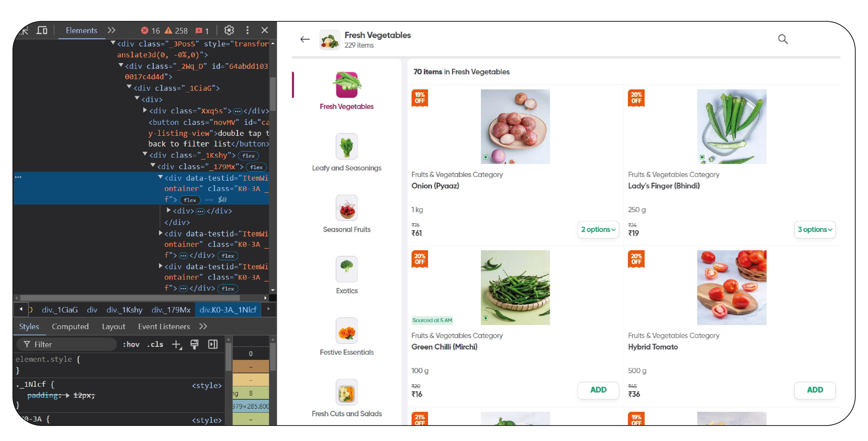The height and width of the screenshot is (441, 868).
Task: Click the box model padding value 8
Action: coord(251,393)
